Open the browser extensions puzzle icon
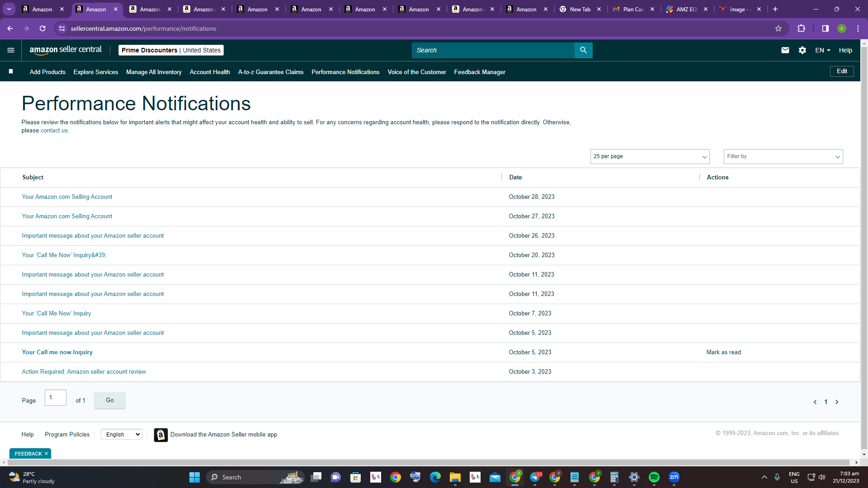Viewport: 868px width, 488px height. pos(802,28)
